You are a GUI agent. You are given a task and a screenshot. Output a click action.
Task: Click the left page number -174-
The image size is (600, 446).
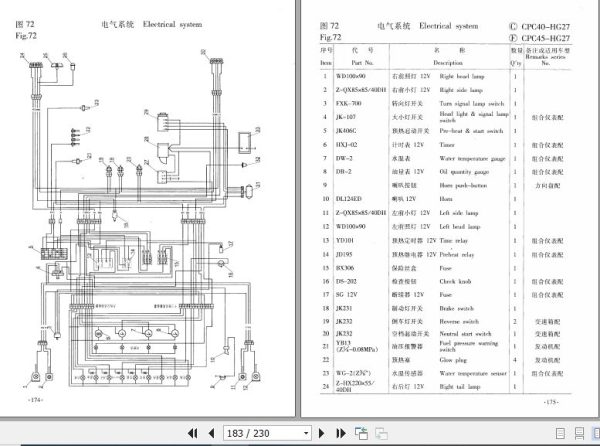36,400
